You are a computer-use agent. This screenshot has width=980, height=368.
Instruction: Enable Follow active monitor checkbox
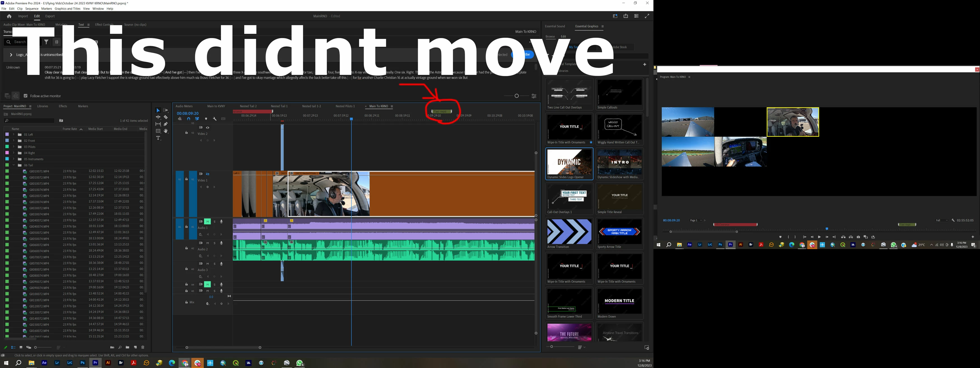pos(26,96)
